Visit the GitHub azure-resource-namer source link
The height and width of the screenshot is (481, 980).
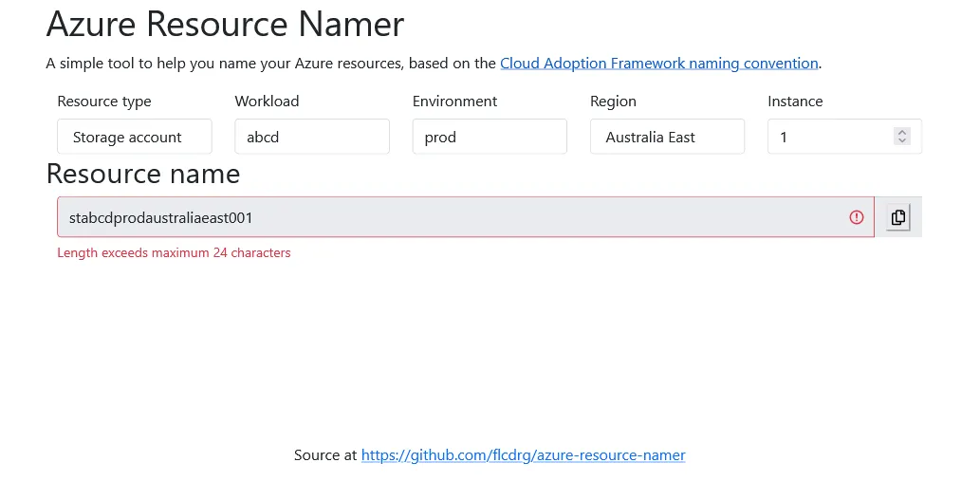(x=523, y=455)
